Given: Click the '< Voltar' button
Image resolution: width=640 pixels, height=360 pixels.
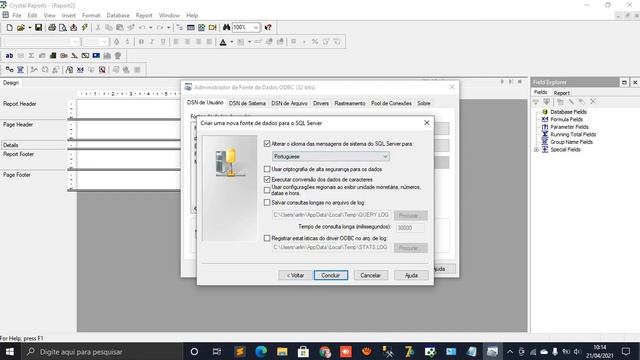Looking at the screenshot, I should 296,275.
